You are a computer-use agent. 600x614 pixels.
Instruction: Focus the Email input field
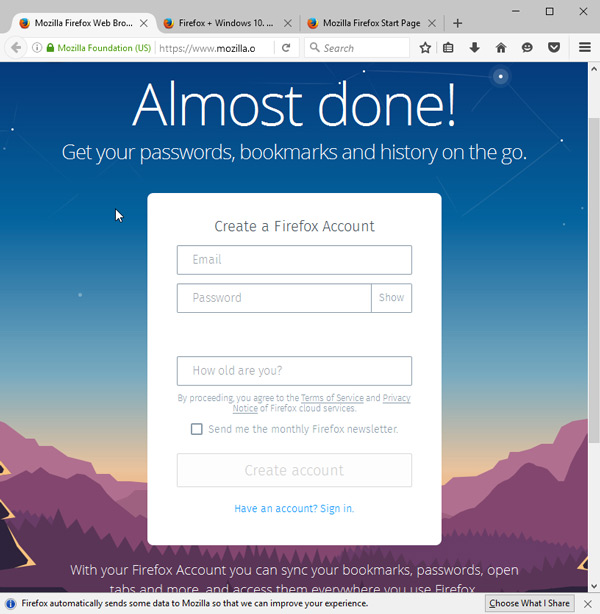pos(294,260)
